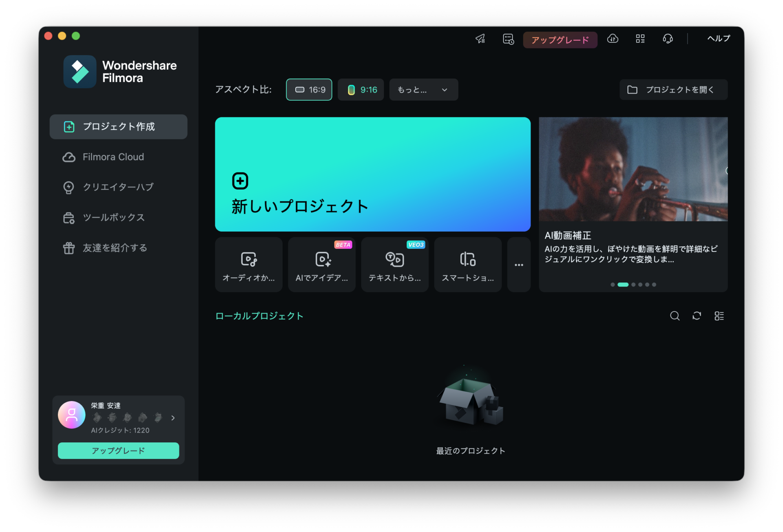Image resolution: width=783 pixels, height=532 pixels.
Task: Select the 9:16 aspect ratio
Action: coord(361,90)
